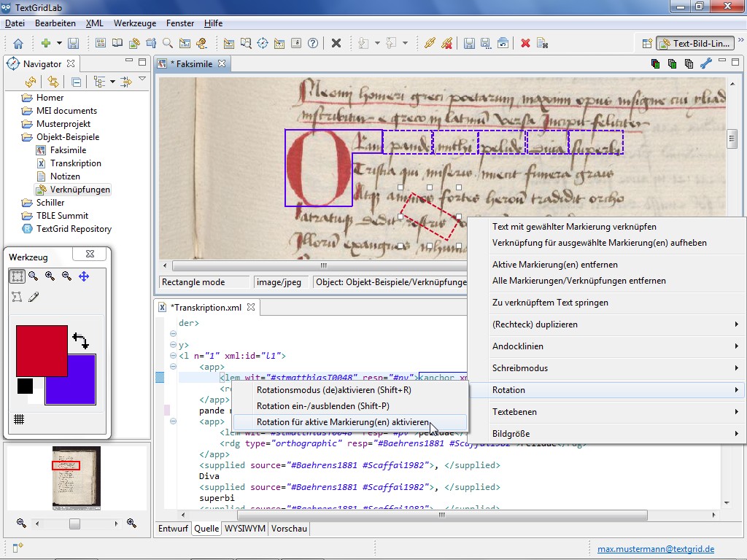Click the red foreground color swatch

coord(42,350)
